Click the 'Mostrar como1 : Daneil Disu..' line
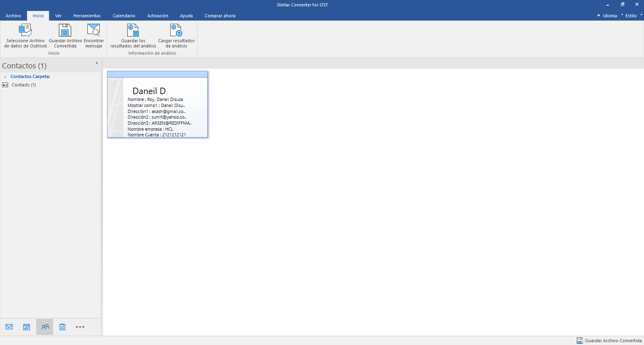The image size is (644, 345). point(156,105)
